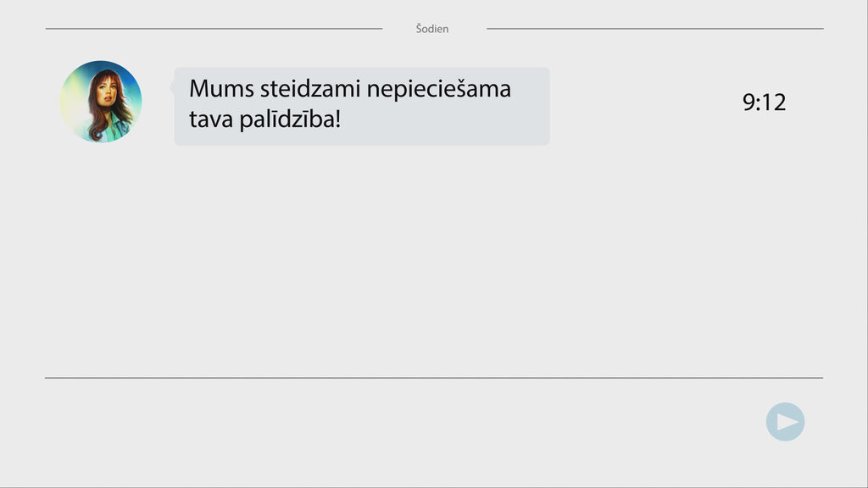Open the sender's profile avatar
Viewport: 868px width, 488px height.
click(x=101, y=102)
